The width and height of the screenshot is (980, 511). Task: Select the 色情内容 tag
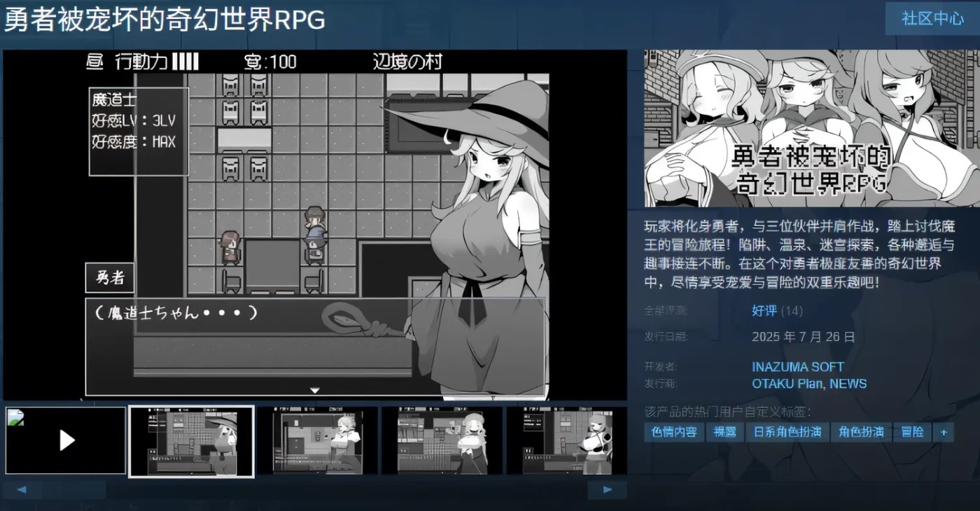tap(673, 433)
